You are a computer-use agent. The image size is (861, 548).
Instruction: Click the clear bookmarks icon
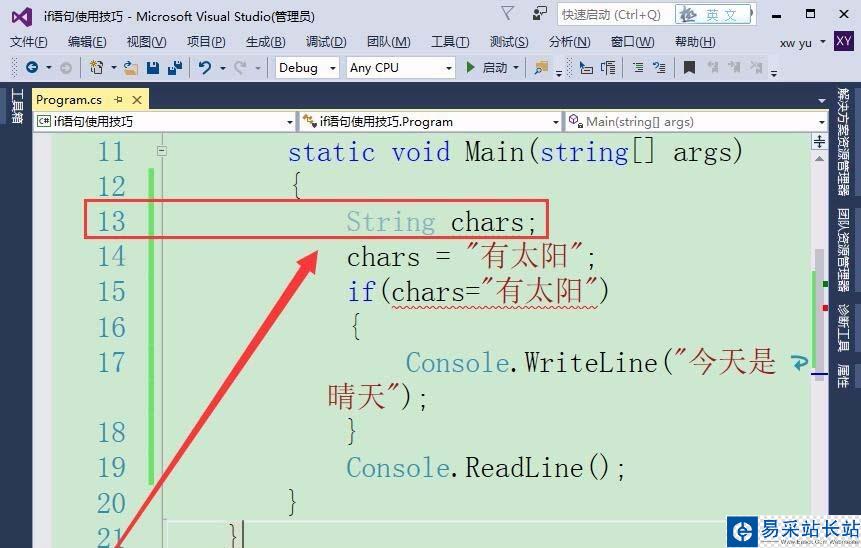pos(756,68)
